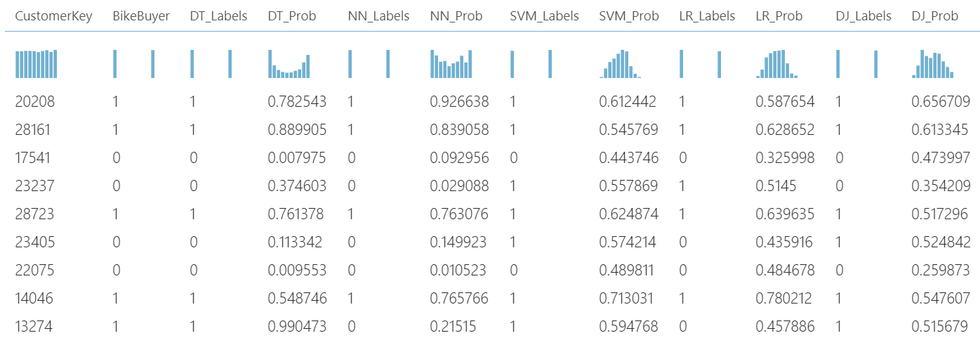Select the SVM_Prob column header
980x338 pixels.
pos(629,16)
